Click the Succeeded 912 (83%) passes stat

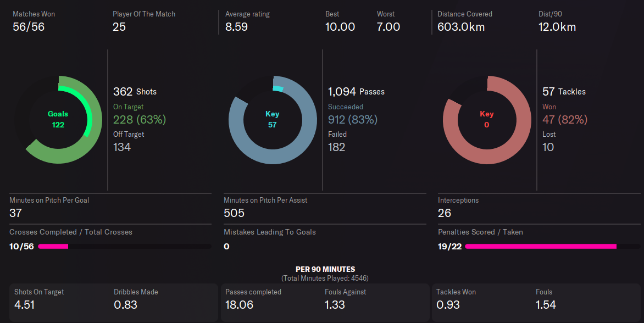353,119
